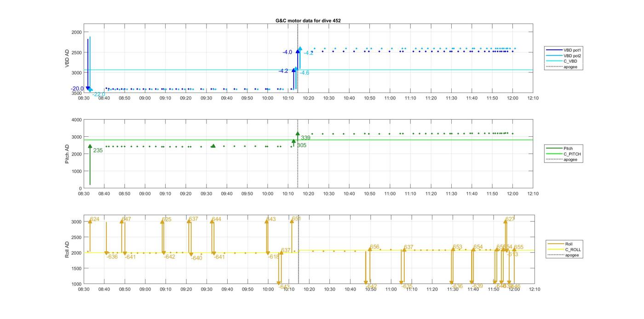Click the 644 roll data label

(x=216, y=219)
